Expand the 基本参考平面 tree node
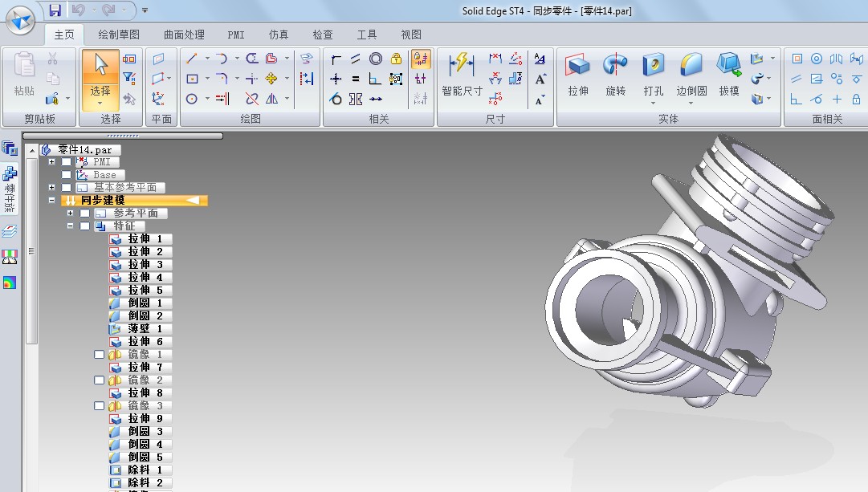This screenshot has height=492, width=868. [52, 188]
